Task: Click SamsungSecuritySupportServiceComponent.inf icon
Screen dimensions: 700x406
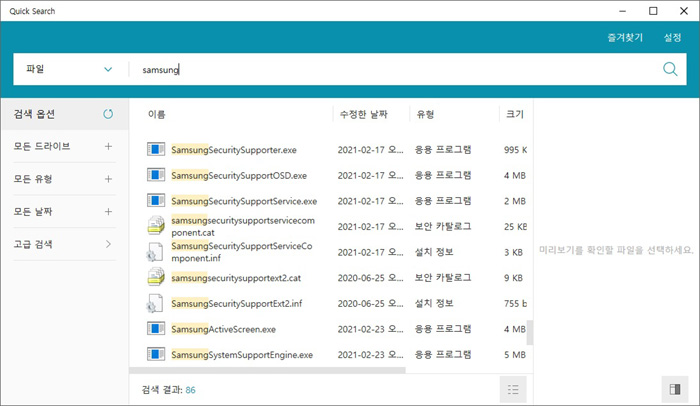Action: pyautogui.click(x=155, y=252)
